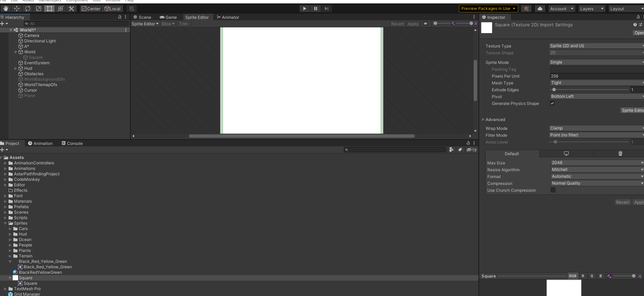The image size is (644, 296).
Task: Enable Use Crunch Compression checkbox
Action: (x=553, y=190)
